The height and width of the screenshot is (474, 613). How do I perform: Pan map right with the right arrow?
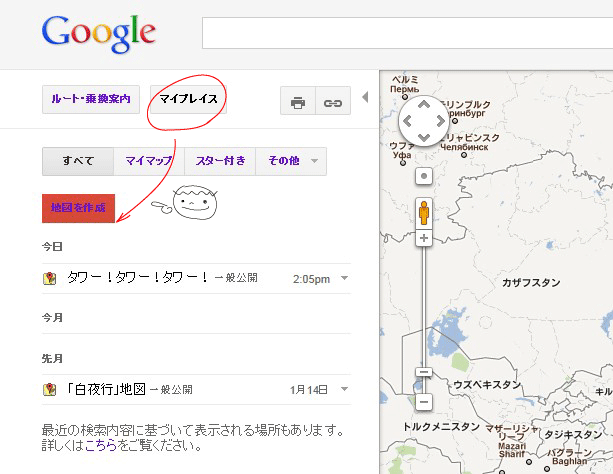tap(441, 121)
